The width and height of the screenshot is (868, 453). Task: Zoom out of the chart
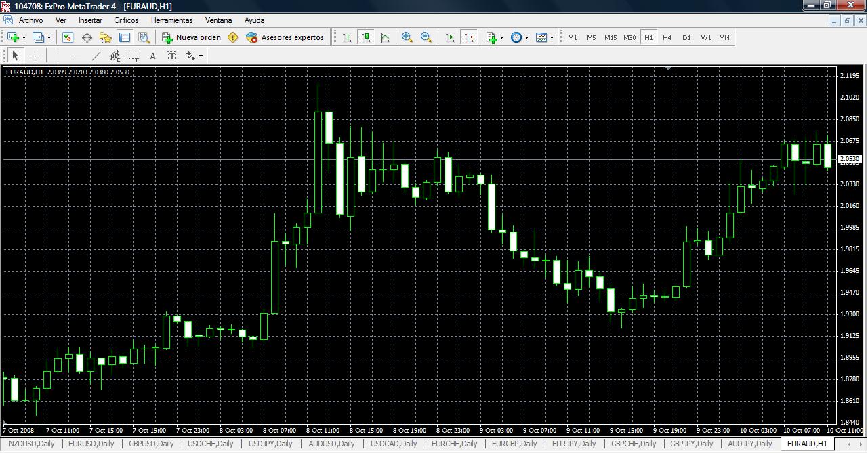point(426,37)
